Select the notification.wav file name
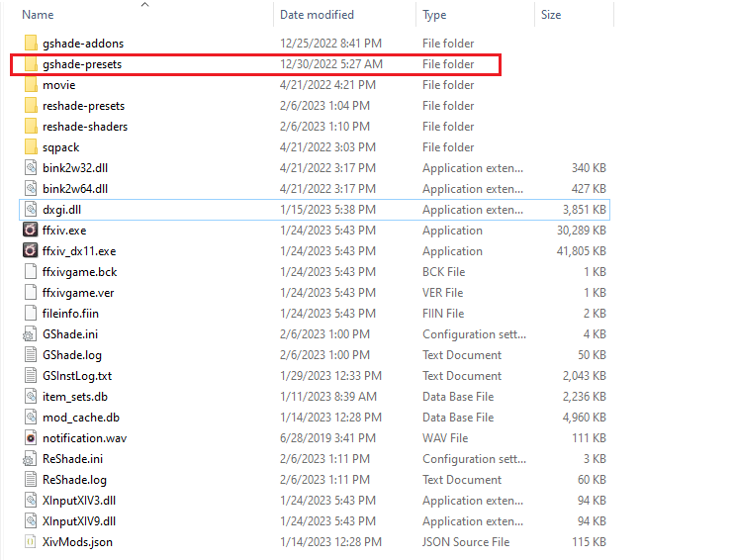Image resolution: width=734 pixels, height=560 pixels. [85, 438]
